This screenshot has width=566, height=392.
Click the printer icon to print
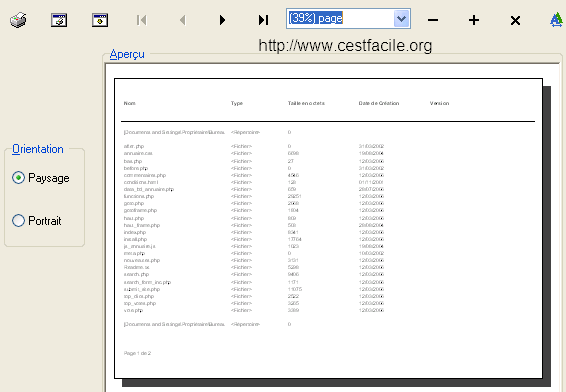point(18,20)
